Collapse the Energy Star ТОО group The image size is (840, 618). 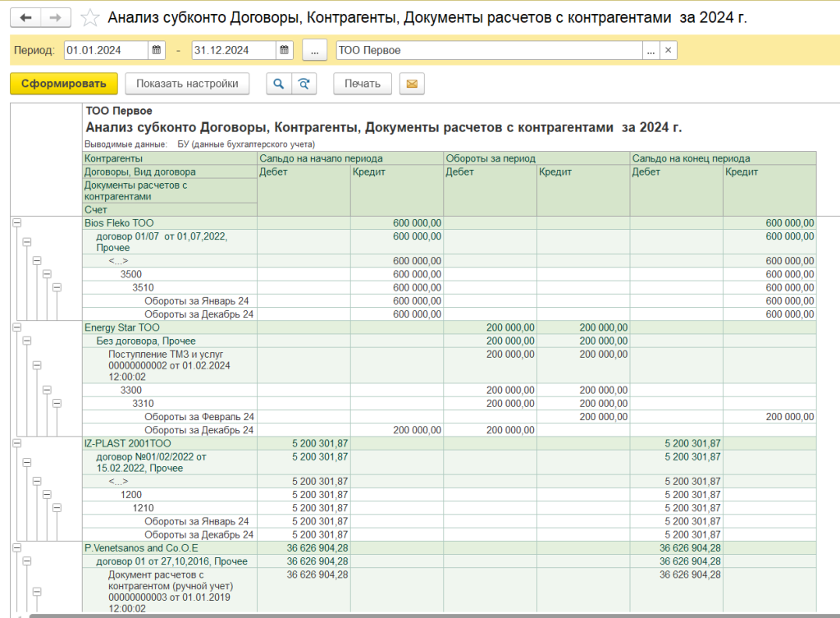pyautogui.click(x=16, y=327)
